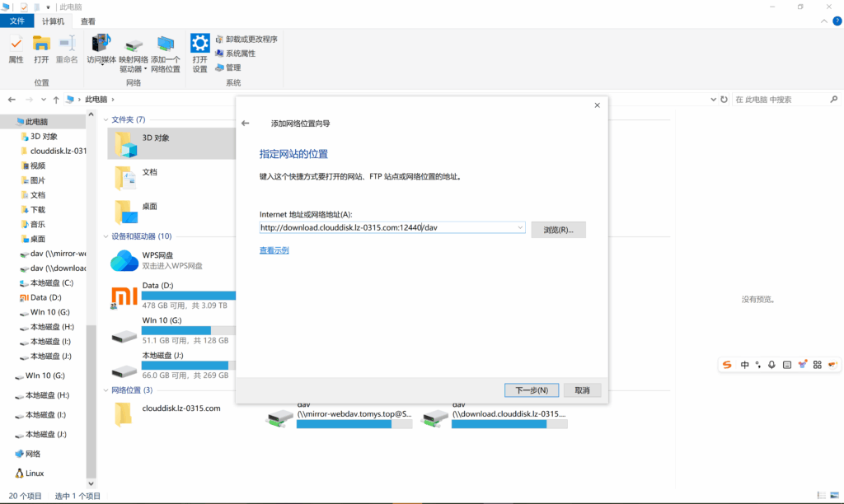Switch to the 查看 ribbon tab

[x=87, y=21]
